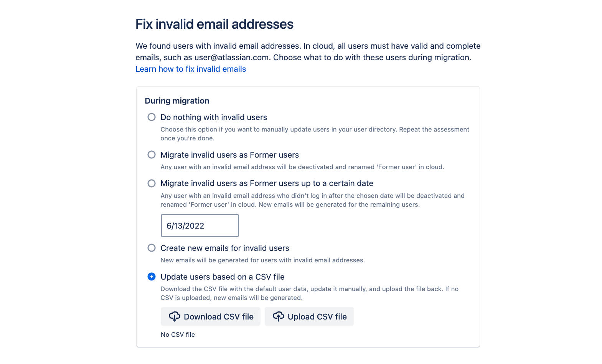Click the 'No CSV file' label

pyautogui.click(x=178, y=334)
